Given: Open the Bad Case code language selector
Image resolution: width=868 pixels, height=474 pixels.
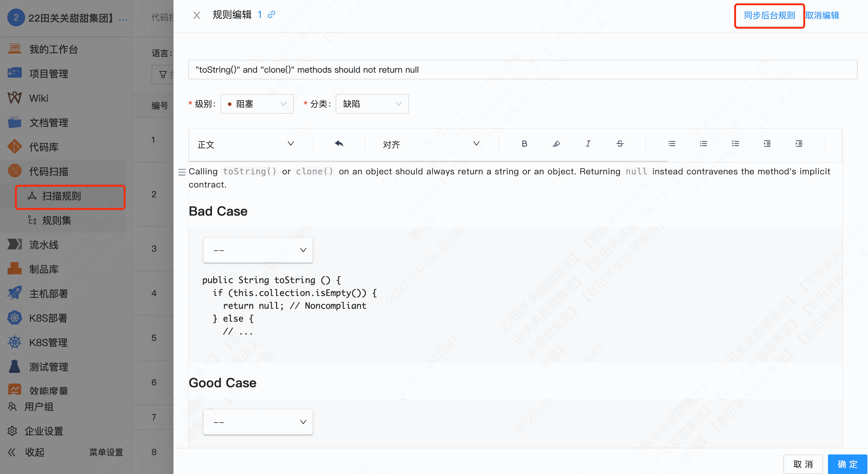Looking at the screenshot, I should pos(258,250).
